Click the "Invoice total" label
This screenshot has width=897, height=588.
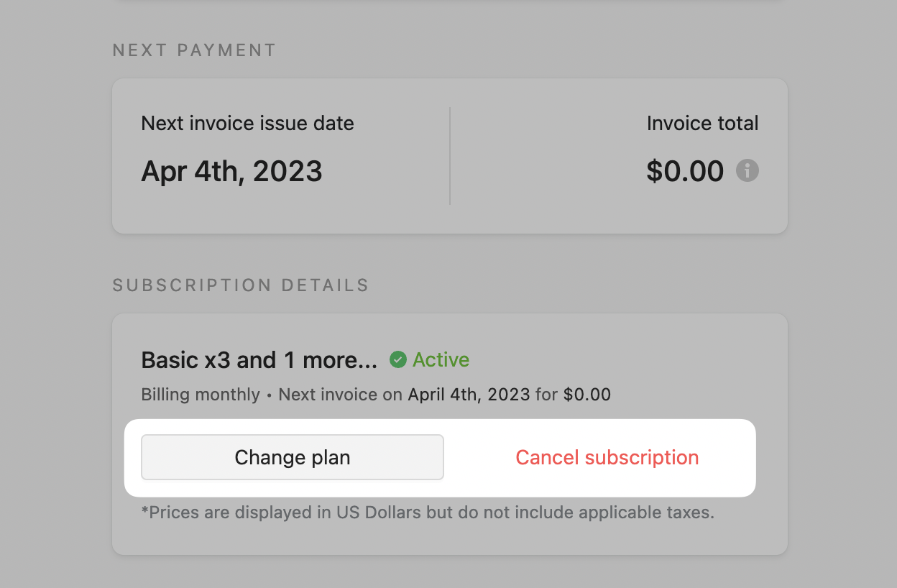click(x=702, y=124)
